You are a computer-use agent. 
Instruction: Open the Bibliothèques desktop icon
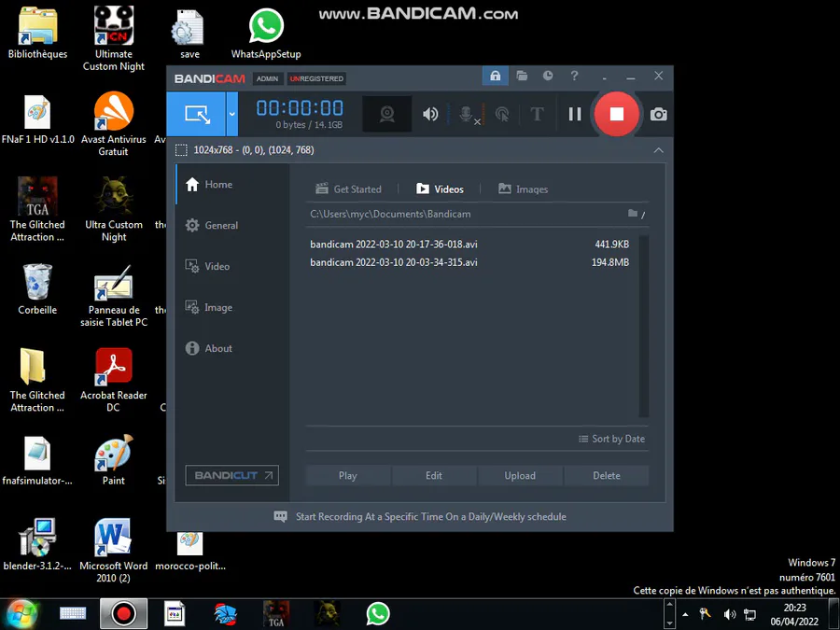point(37,34)
